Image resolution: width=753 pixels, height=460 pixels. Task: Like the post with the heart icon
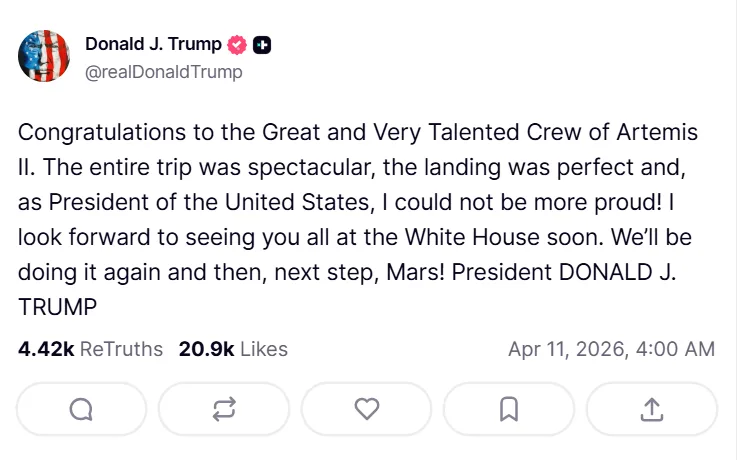click(367, 409)
